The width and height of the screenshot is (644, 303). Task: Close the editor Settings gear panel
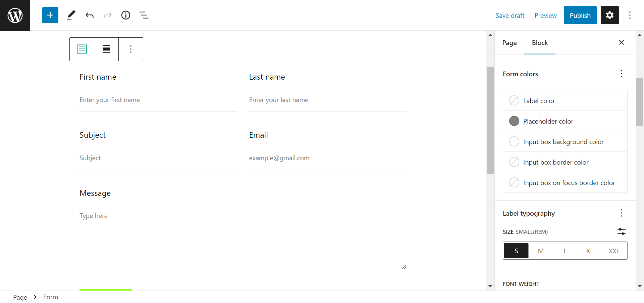coord(609,15)
